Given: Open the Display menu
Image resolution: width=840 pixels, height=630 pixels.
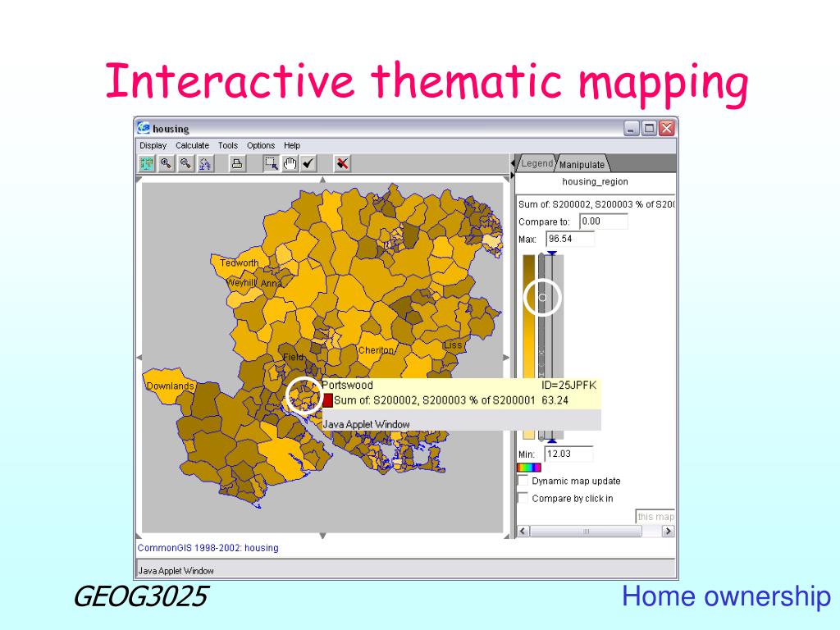Looking at the screenshot, I should 153,145.
